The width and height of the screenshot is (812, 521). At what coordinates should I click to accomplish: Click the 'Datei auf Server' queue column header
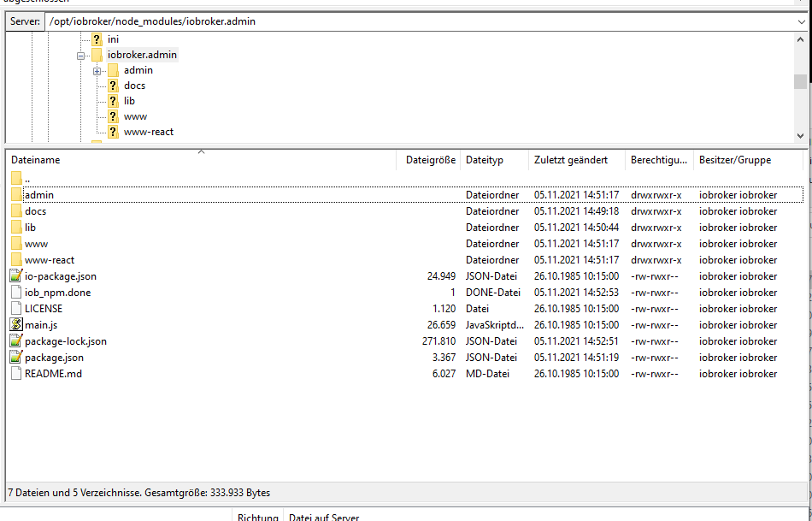pyautogui.click(x=324, y=517)
